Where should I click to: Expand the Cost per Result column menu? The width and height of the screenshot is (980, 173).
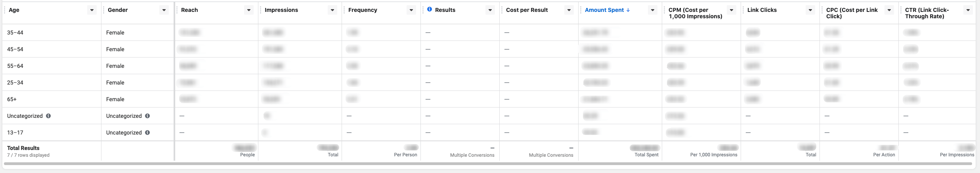pos(569,10)
